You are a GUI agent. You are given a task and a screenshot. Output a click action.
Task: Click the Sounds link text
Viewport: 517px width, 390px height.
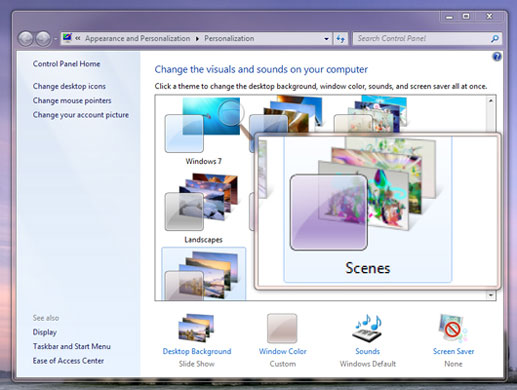(x=367, y=351)
